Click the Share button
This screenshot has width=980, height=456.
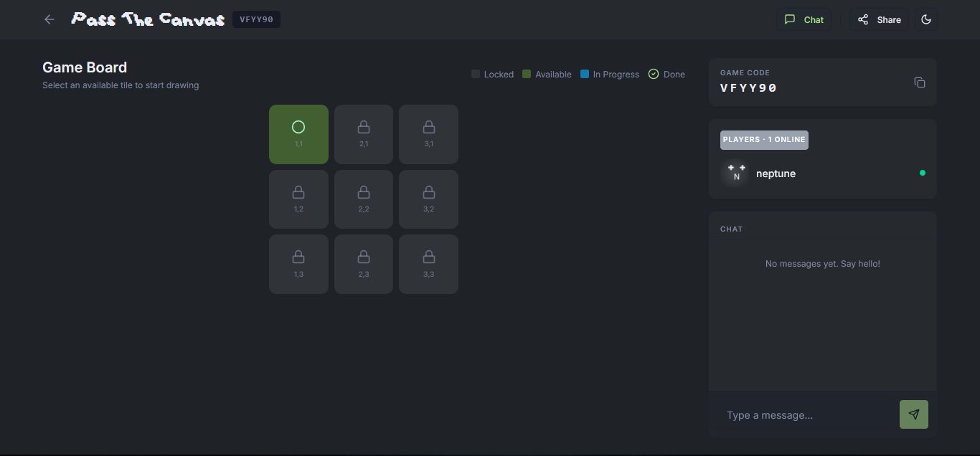pyautogui.click(x=879, y=19)
